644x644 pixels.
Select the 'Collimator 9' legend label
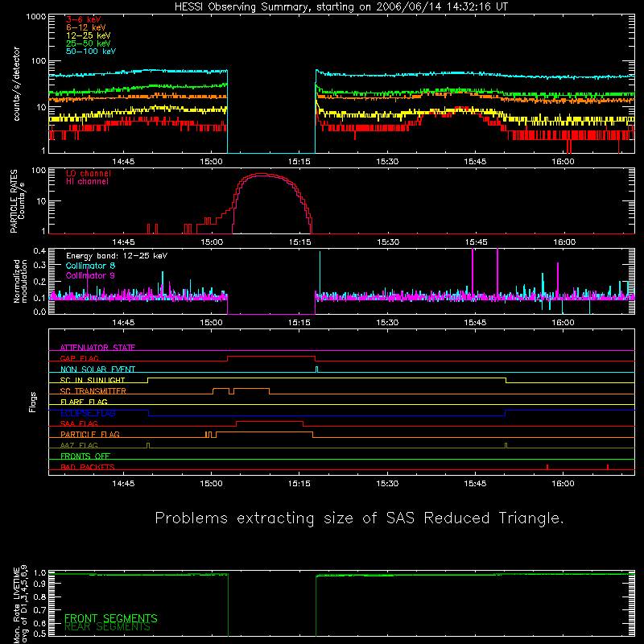point(90,275)
